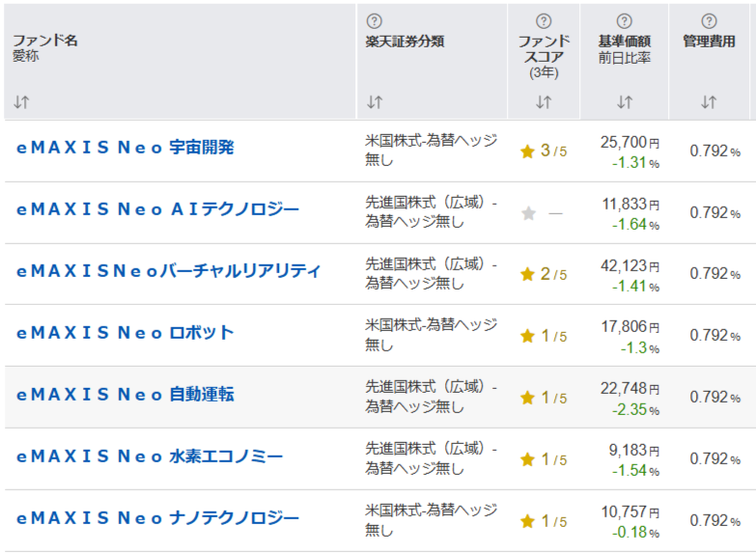Click star icon in 水素エコノミー row
The height and width of the screenshot is (554, 756).
(x=528, y=459)
